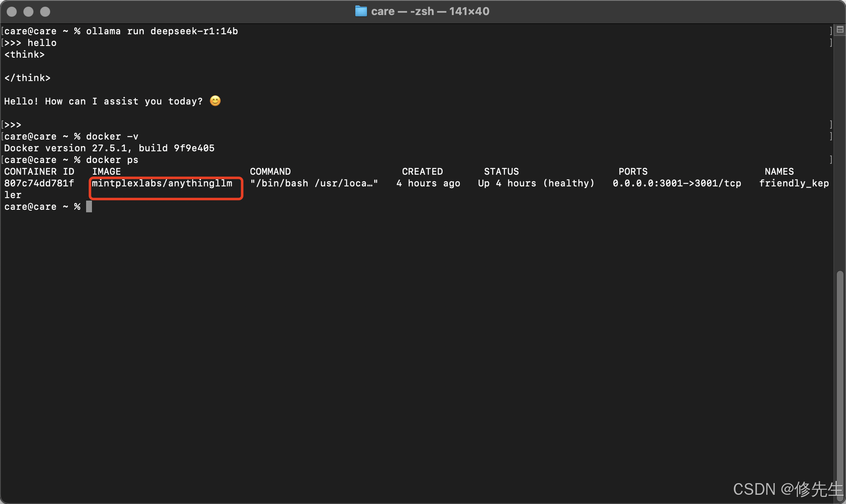
Task: Click the smiling emoji in the chat response
Action: (215, 101)
